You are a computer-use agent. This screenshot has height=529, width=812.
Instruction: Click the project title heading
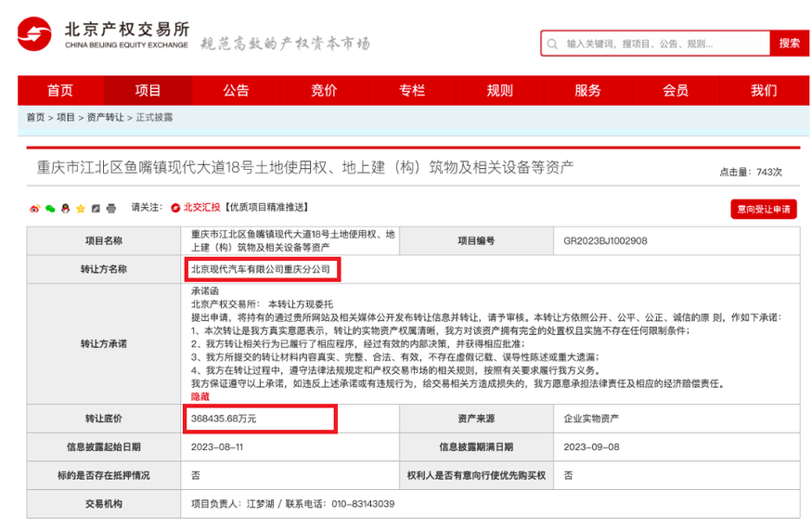[x=305, y=167]
